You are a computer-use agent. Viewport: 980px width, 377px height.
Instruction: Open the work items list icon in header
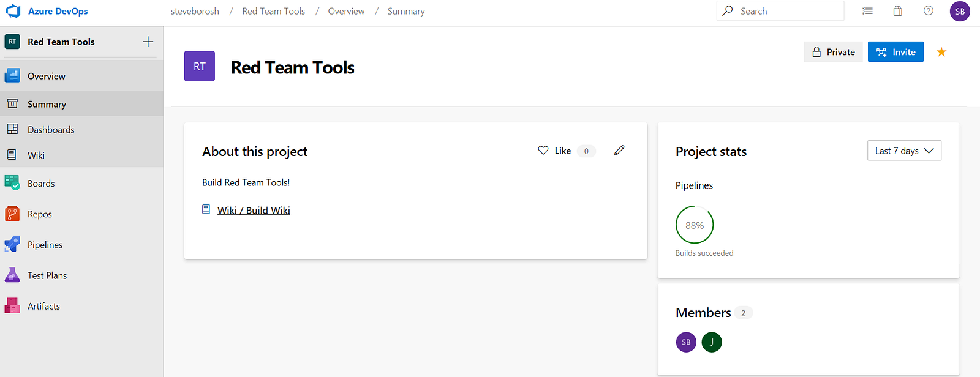point(867,11)
